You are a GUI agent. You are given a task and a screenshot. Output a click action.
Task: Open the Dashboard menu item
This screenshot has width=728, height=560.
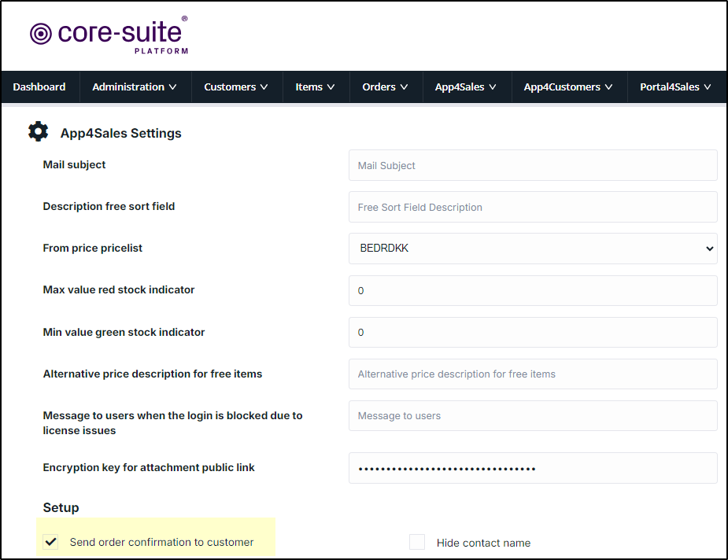tap(39, 87)
